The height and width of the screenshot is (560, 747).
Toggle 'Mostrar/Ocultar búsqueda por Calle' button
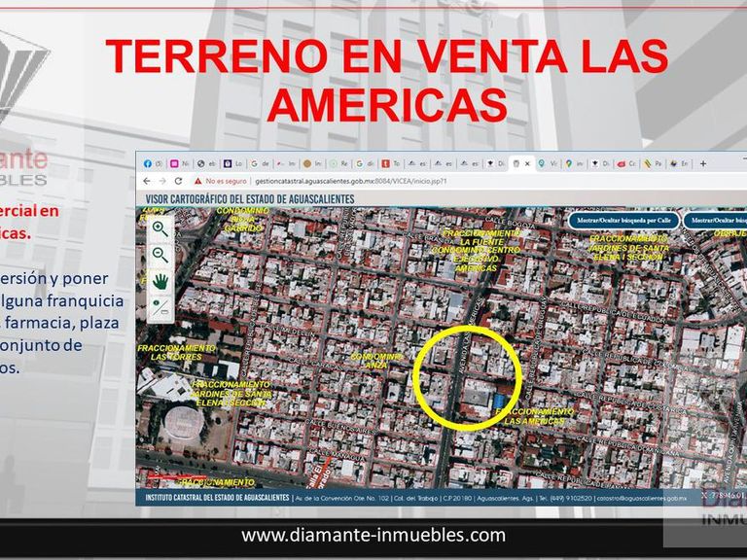click(x=621, y=221)
